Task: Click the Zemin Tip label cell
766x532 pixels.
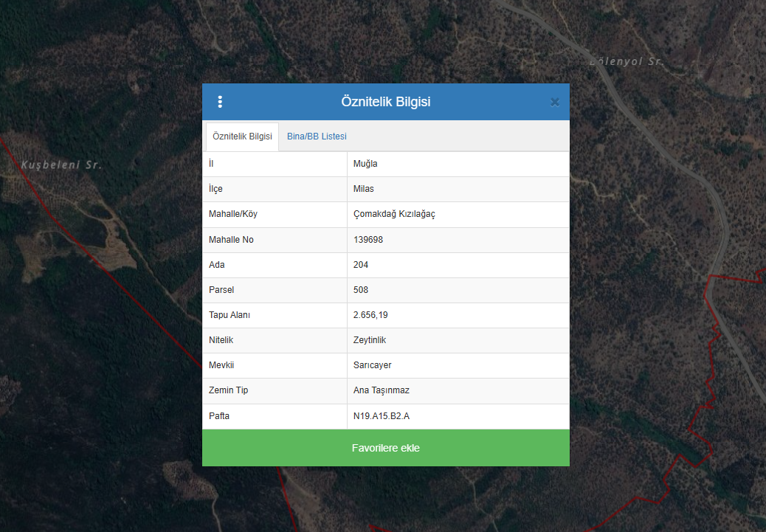Action: (x=229, y=390)
